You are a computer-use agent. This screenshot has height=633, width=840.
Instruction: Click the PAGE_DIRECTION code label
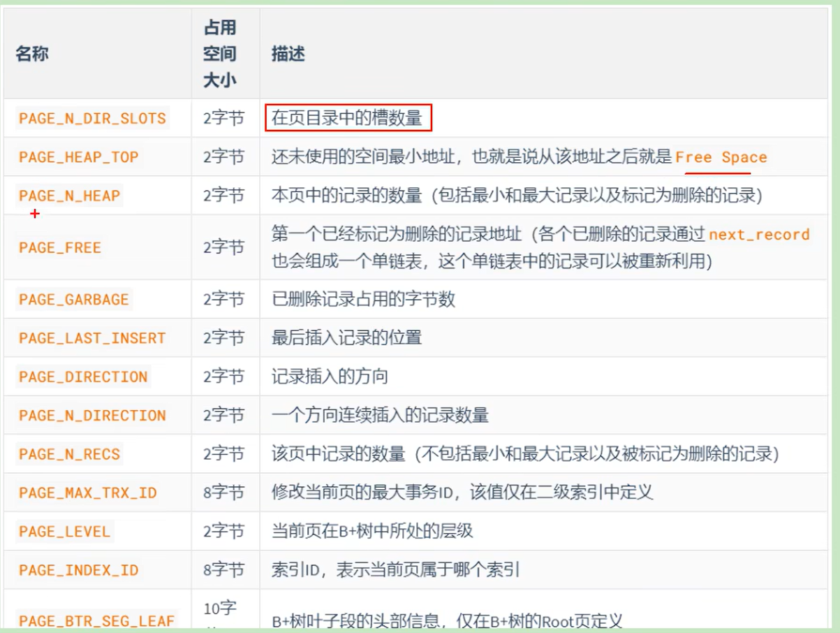tap(83, 377)
